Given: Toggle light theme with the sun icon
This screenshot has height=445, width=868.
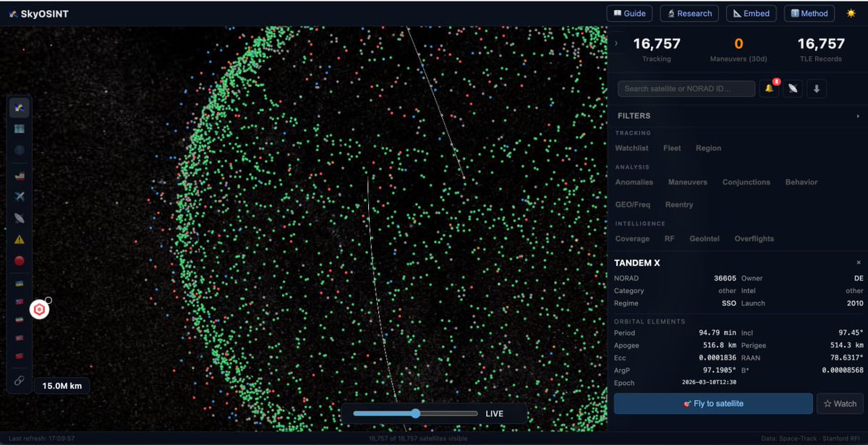Looking at the screenshot, I should pos(852,13).
